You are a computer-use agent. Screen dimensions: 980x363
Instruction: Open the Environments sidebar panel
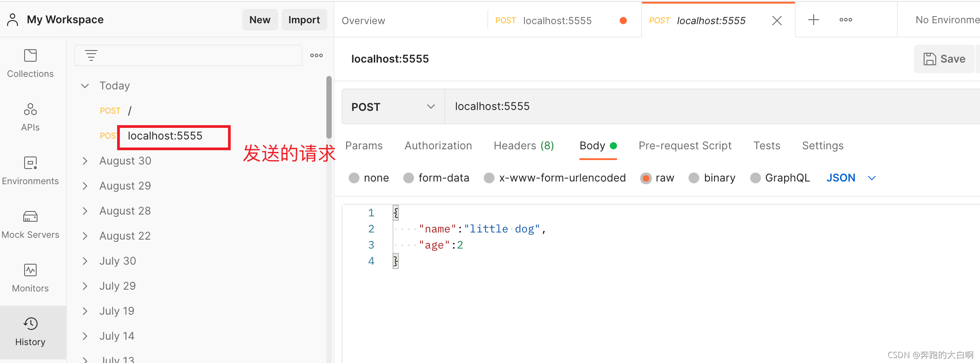[30, 171]
